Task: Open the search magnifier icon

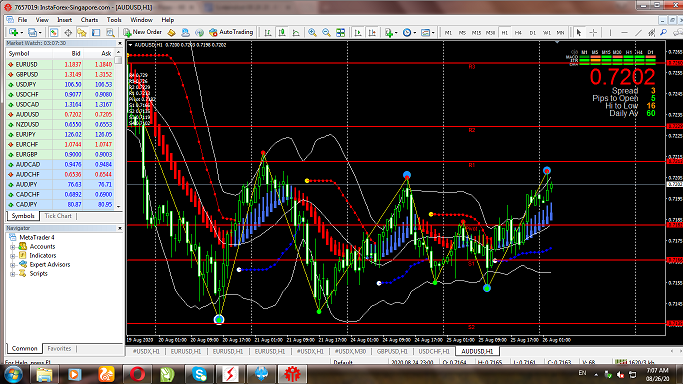Action: 663,33
